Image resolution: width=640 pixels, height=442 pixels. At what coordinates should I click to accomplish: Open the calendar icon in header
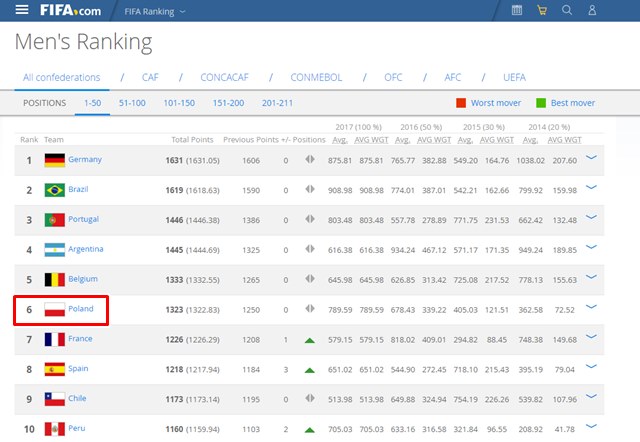[x=517, y=10]
